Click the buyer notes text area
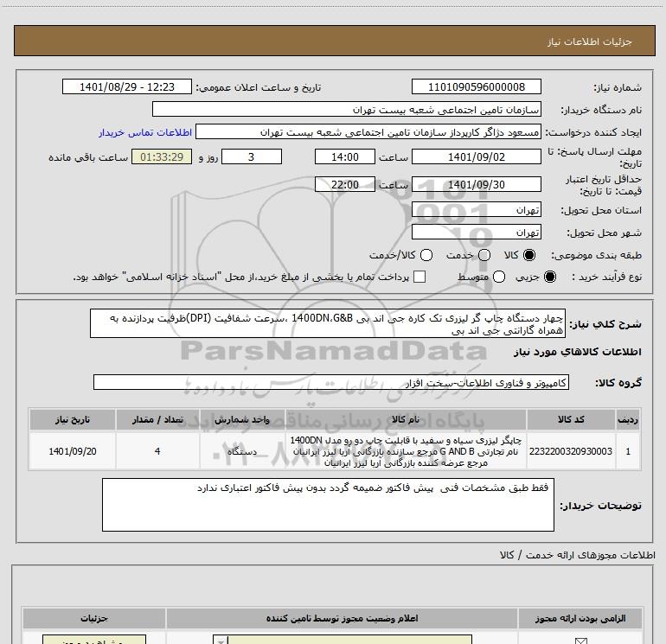The image size is (666, 644). tap(328, 505)
